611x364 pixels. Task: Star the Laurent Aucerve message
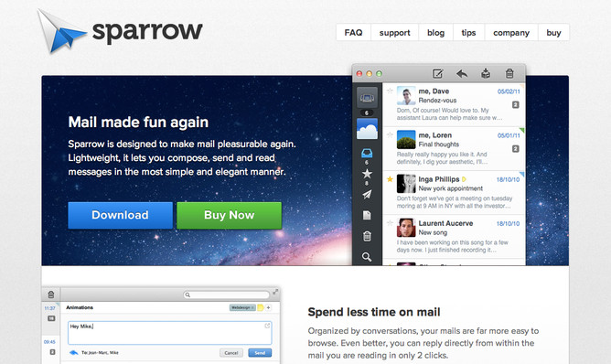390,223
